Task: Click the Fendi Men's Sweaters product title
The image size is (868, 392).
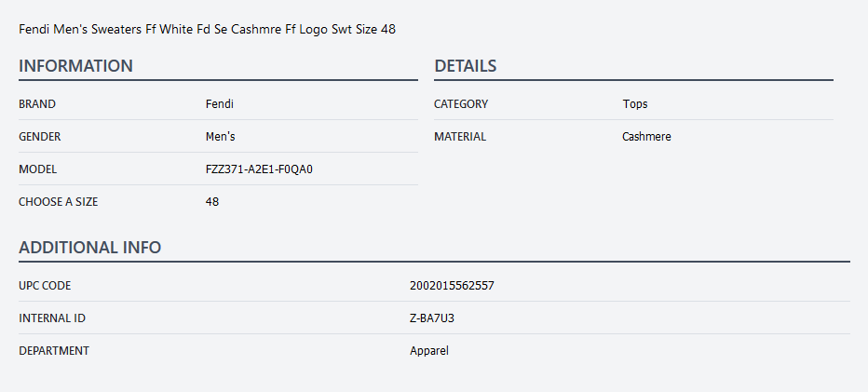Action: pyautogui.click(x=207, y=29)
